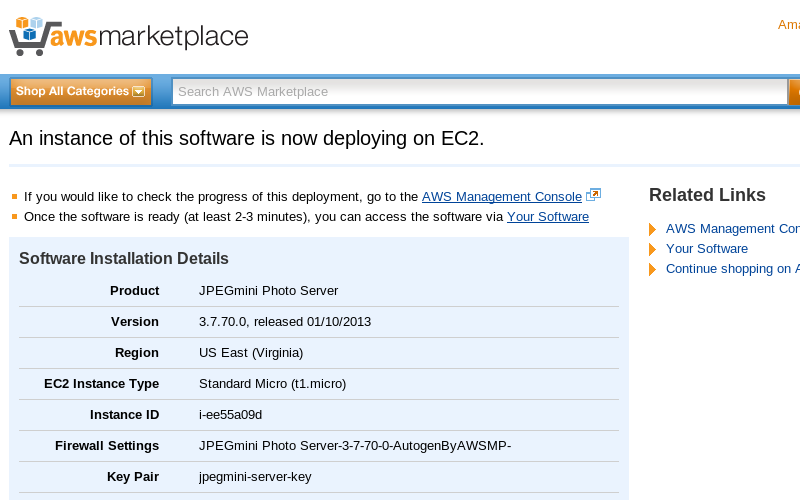This screenshot has width=800, height=500.
Task: Click the Version row label
Action: [135, 322]
